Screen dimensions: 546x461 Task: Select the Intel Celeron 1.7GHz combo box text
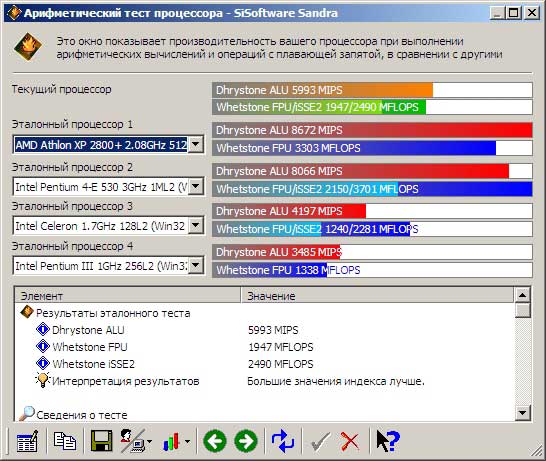point(101,226)
